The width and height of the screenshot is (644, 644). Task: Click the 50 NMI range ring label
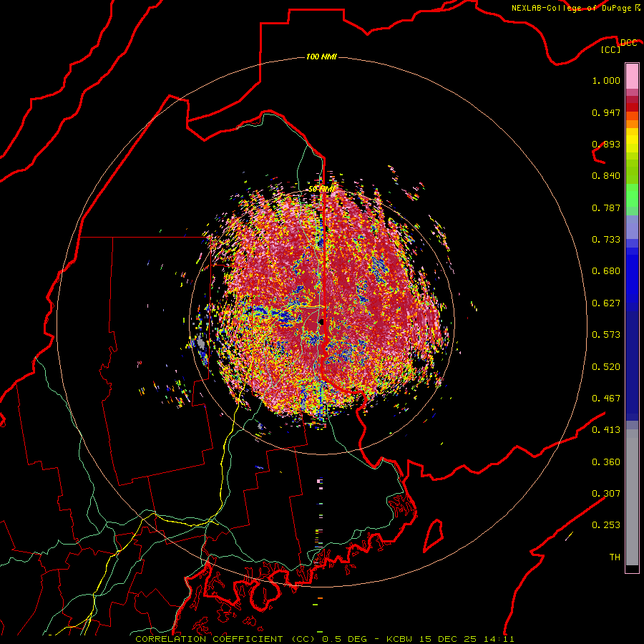[x=321, y=189]
